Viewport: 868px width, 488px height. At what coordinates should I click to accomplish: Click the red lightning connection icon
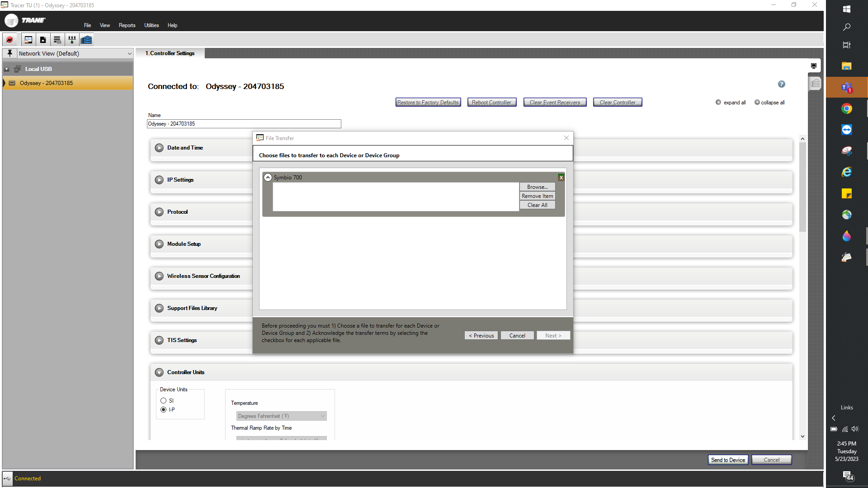point(9,40)
